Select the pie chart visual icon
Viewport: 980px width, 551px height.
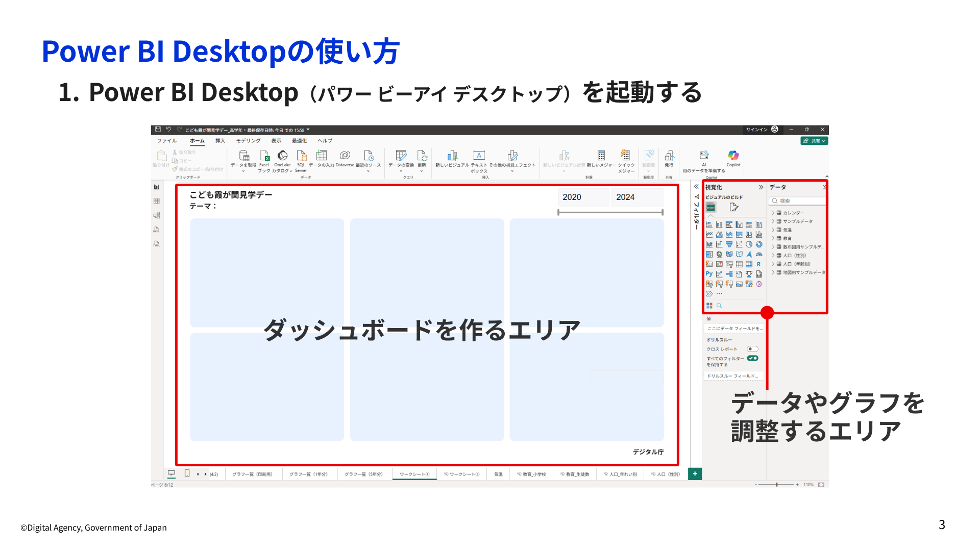coord(749,244)
